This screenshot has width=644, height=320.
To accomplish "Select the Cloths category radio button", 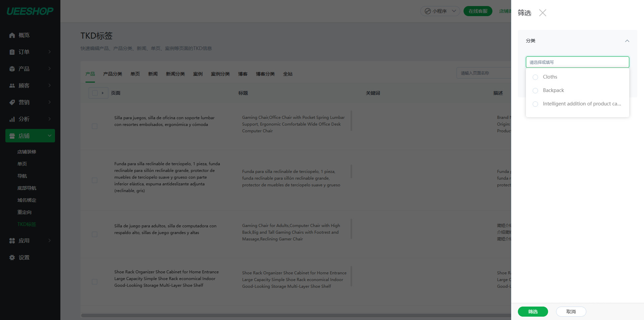I will click(535, 77).
